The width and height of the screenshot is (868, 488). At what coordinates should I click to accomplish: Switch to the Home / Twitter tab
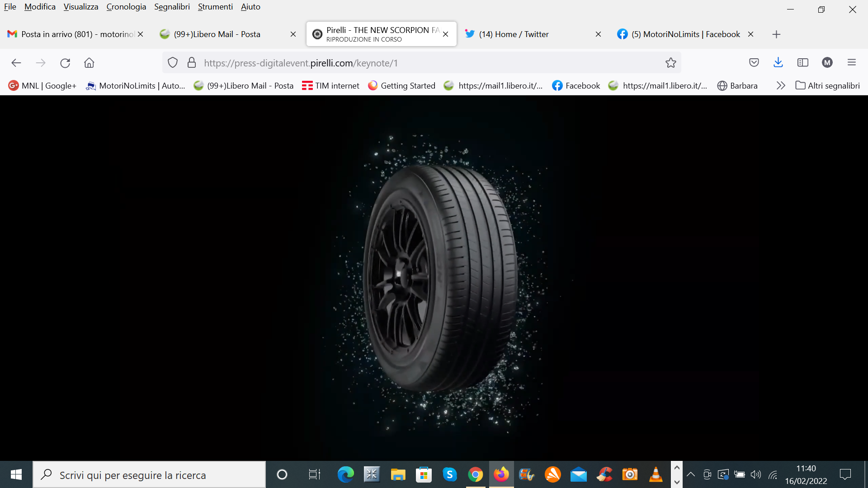[x=514, y=34]
